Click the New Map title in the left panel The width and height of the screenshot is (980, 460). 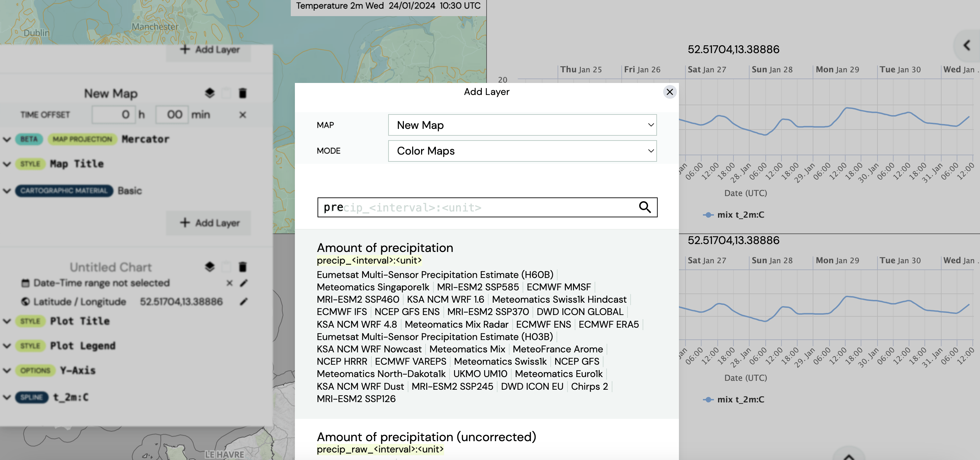coord(111,93)
